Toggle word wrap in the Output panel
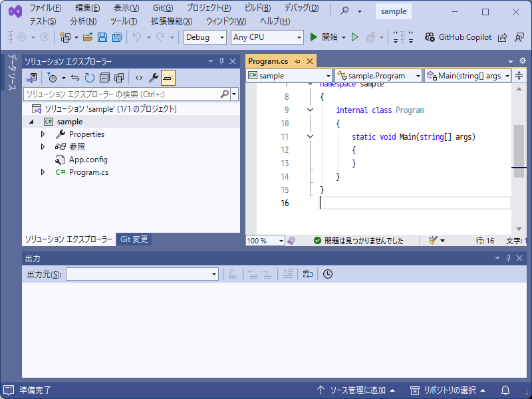Viewport: 532px width, 399px height. click(307, 274)
